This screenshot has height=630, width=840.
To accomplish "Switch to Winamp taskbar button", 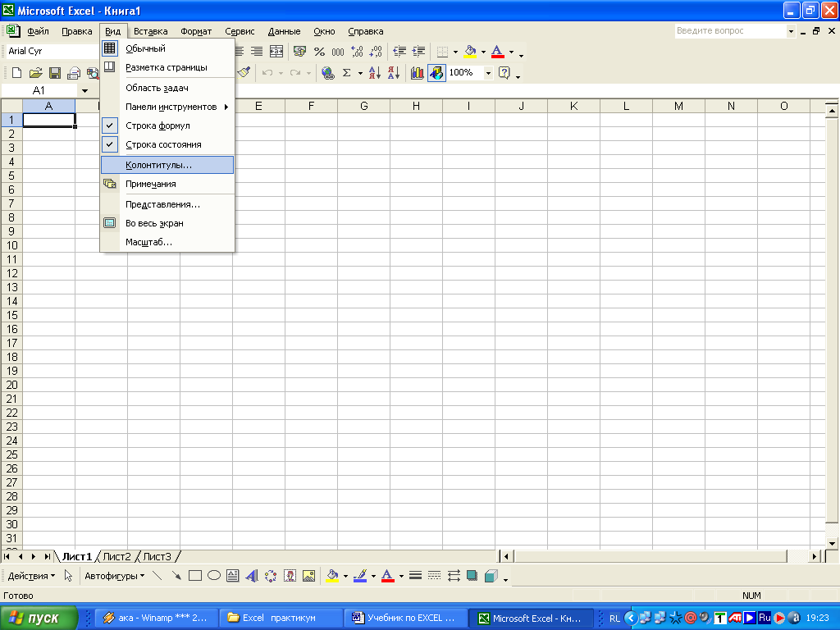I will [157, 618].
